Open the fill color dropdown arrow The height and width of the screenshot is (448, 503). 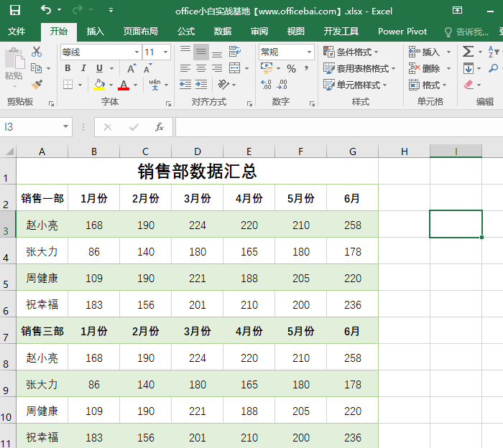(111, 85)
